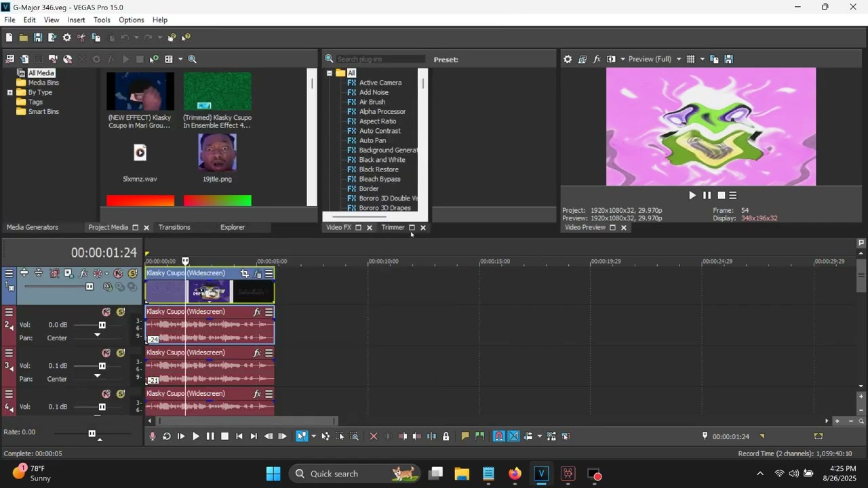Image resolution: width=868 pixels, height=488 pixels.
Task: Switch to the Media Generators tab
Action: [33, 227]
